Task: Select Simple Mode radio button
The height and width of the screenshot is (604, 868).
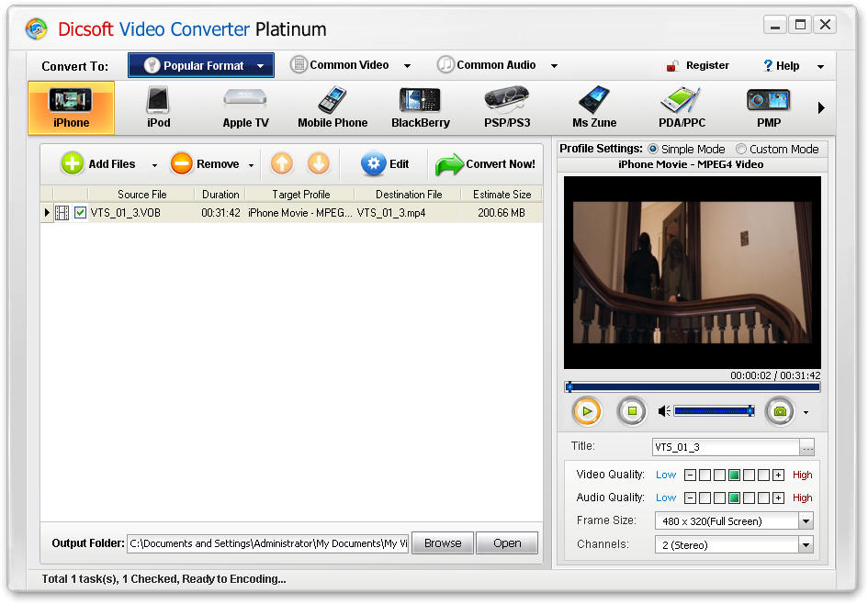Action: 653,149
